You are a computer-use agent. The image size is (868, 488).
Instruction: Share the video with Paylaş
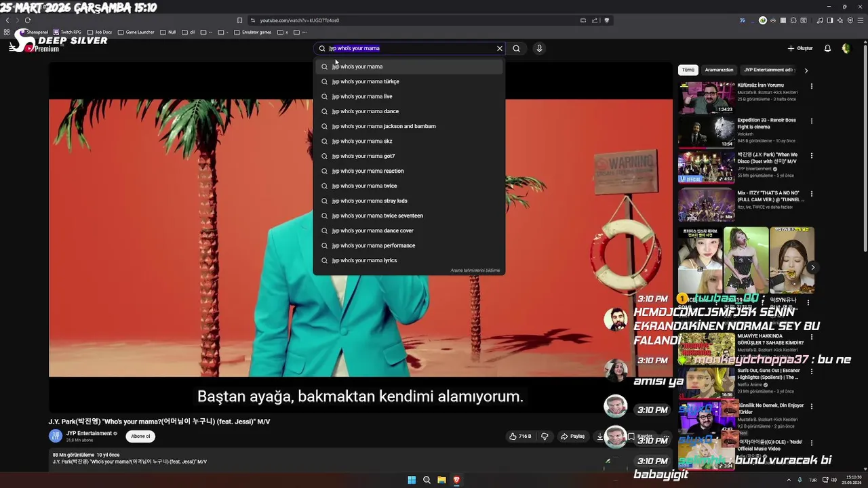[x=573, y=436]
